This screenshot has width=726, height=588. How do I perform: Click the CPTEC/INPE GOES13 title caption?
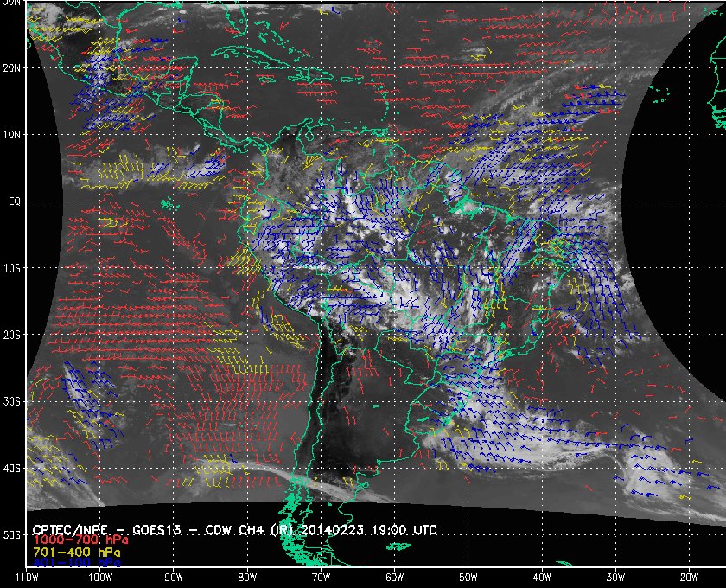tap(235, 529)
